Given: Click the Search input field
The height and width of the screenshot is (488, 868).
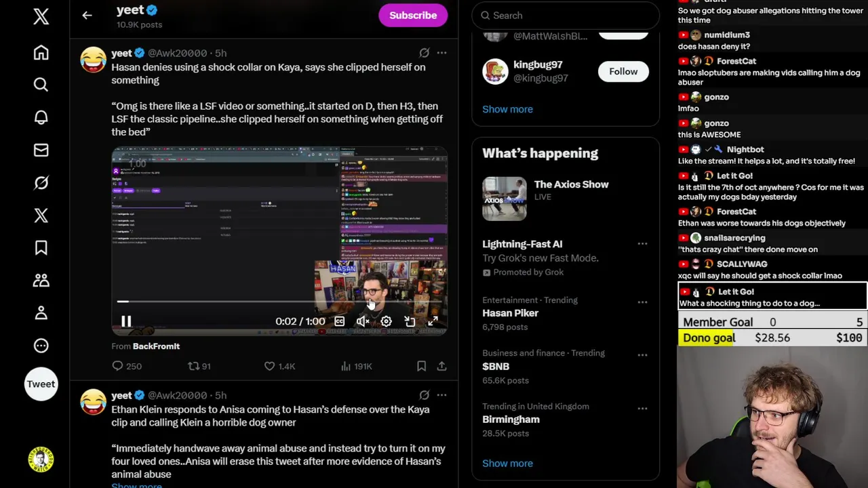Looking at the screenshot, I should [566, 15].
